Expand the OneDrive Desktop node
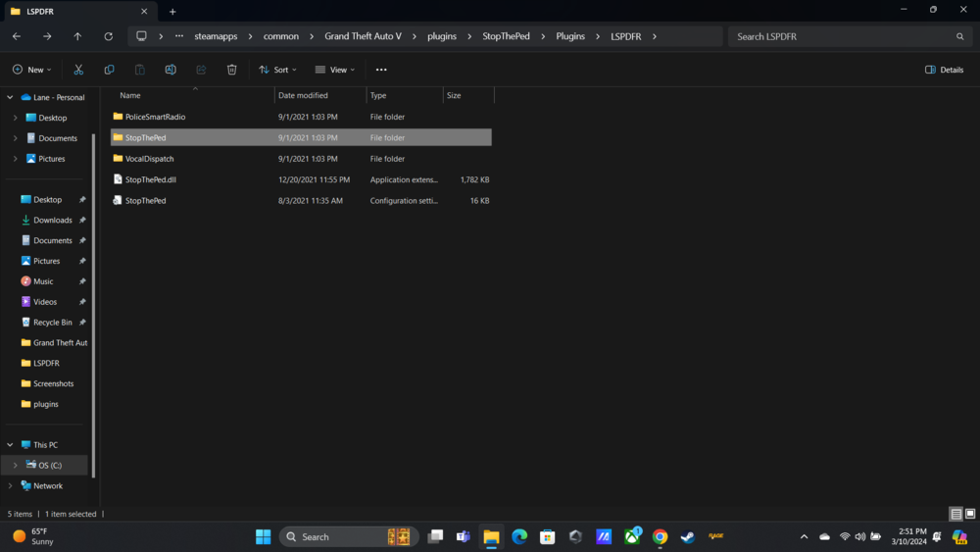980x552 pixels. 15,118
